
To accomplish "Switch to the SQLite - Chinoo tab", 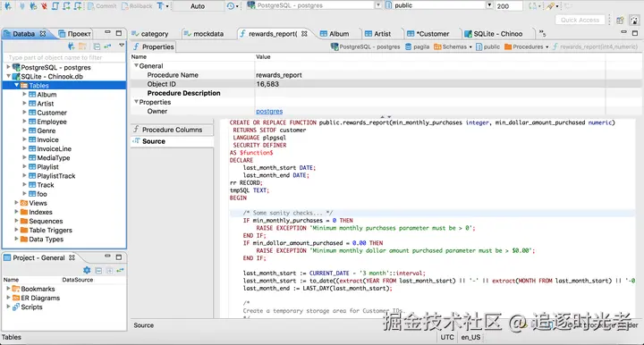I will pos(493,34).
